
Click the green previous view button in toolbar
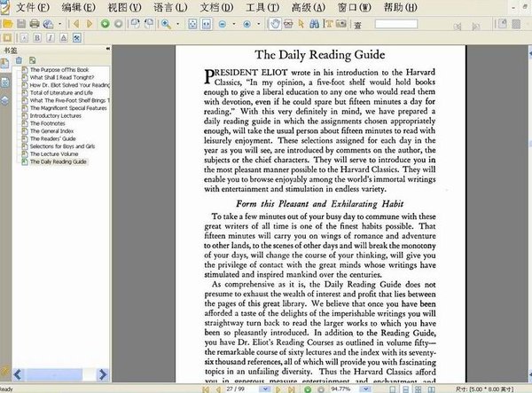106,24
